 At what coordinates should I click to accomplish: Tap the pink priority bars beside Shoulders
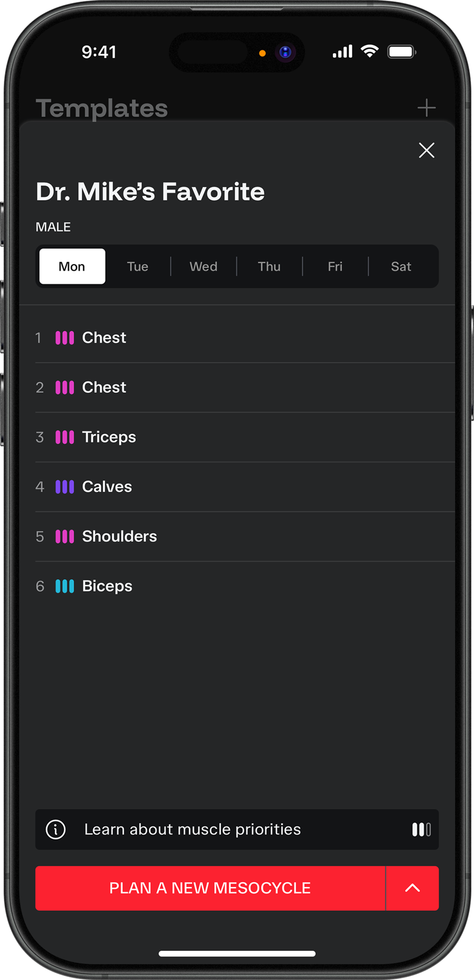click(x=65, y=536)
